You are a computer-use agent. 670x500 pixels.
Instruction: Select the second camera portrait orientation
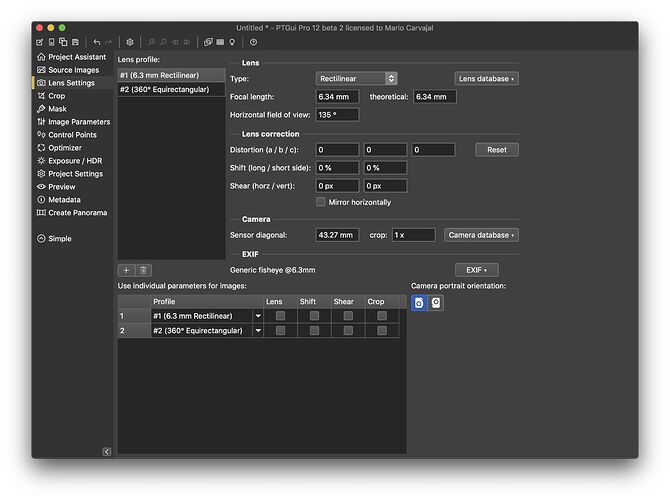coord(435,303)
